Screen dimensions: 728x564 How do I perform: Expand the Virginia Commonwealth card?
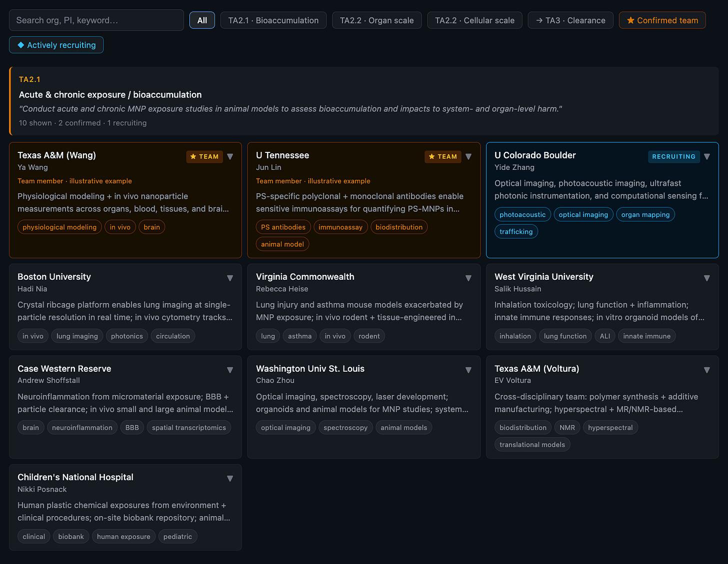click(468, 278)
